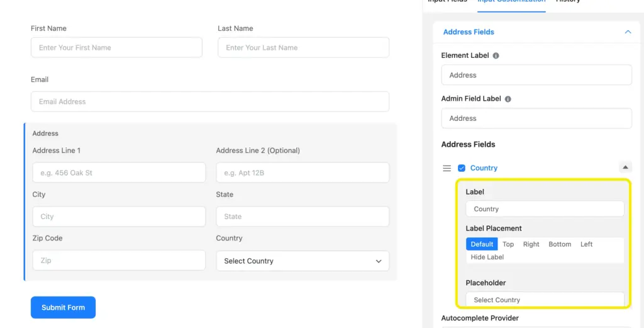The image size is (644, 328).
Task: Choose the Hide Label option
Action: [487, 257]
